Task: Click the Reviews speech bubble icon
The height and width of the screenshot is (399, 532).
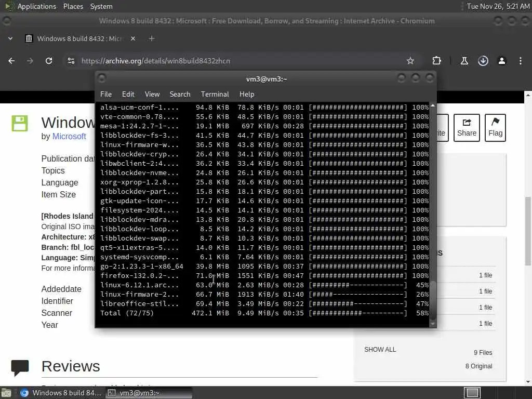Action: (20, 368)
